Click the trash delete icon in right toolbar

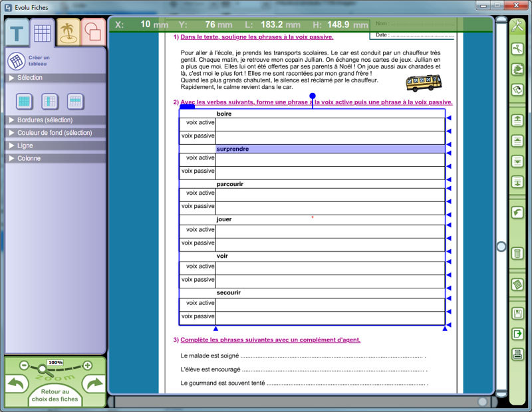pos(517,253)
